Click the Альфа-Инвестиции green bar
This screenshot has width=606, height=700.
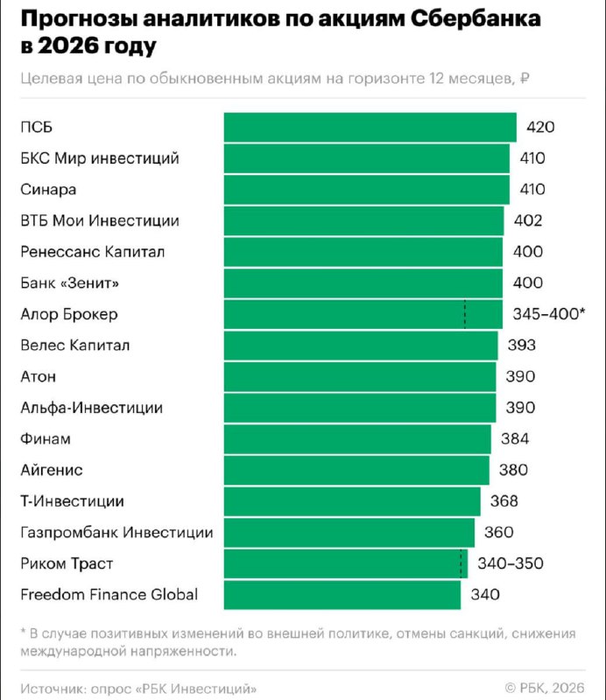pos(359,408)
